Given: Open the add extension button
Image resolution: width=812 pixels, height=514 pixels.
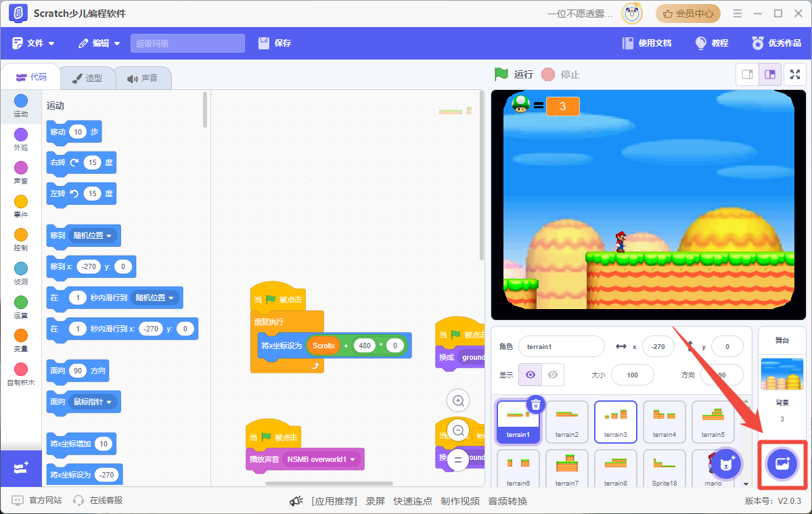Looking at the screenshot, I should (20, 468).
